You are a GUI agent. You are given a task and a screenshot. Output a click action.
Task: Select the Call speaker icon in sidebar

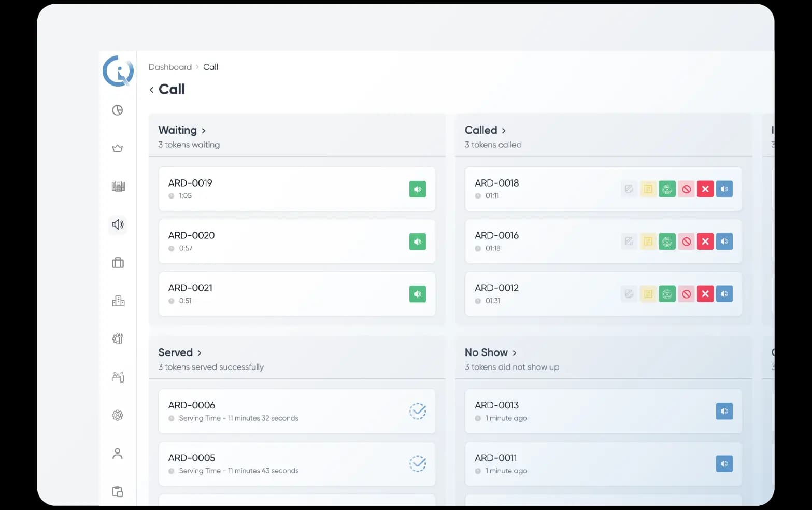coord(118,224)
